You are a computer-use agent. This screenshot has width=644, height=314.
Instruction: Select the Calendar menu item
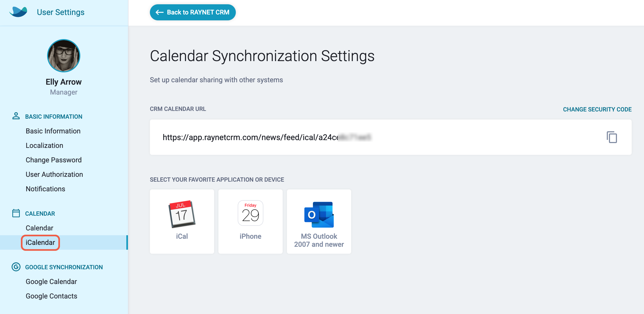[x=39, y=228]
